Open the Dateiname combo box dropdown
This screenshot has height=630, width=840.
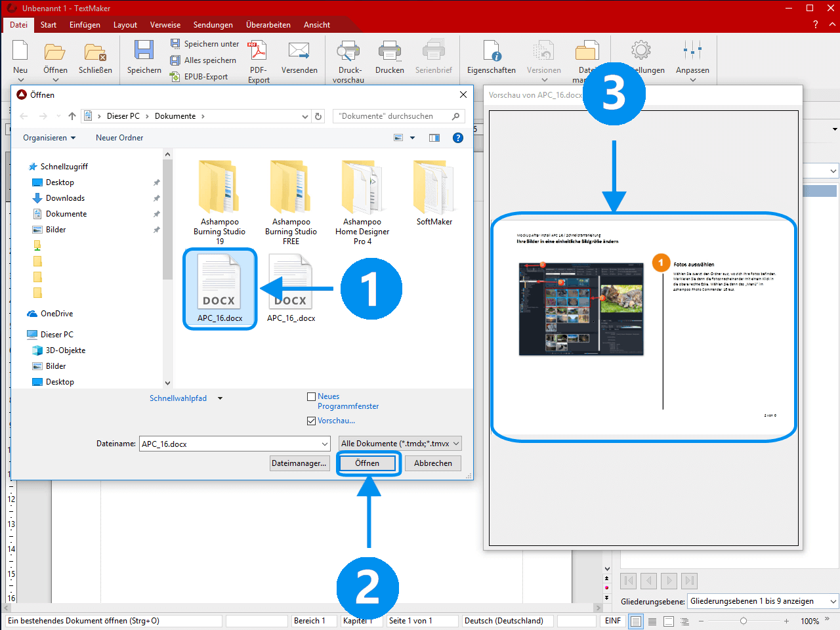(x=324, y=444)
